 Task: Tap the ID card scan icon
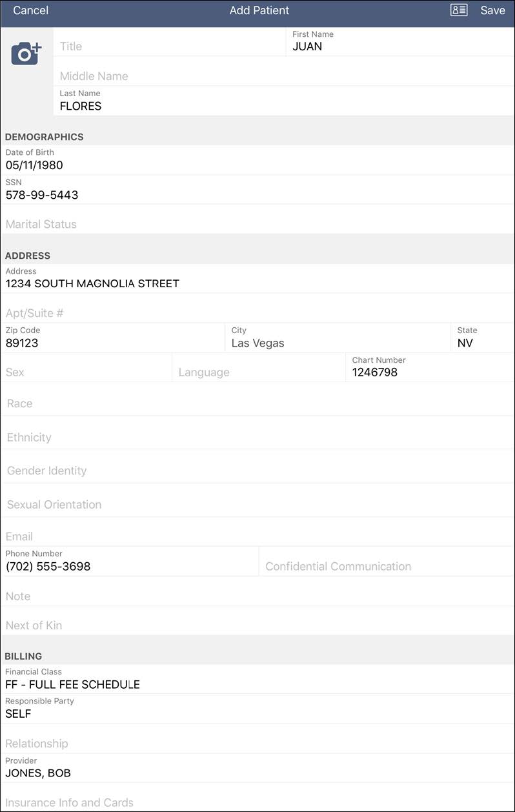pyautogui.click(x=459, y=10)
